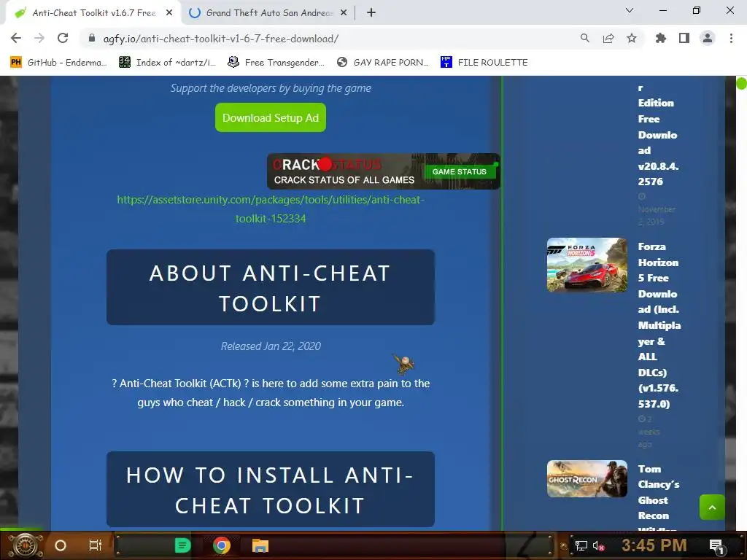This screenshot has height=560, width=747.
Task: Reload the current page
Action: pos(63,39)
